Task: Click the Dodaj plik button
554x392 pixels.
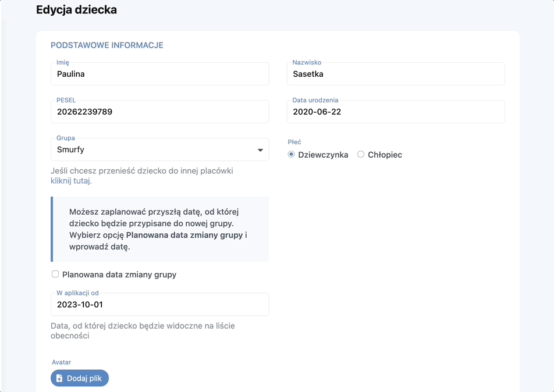Action: [x=80, y=378]
